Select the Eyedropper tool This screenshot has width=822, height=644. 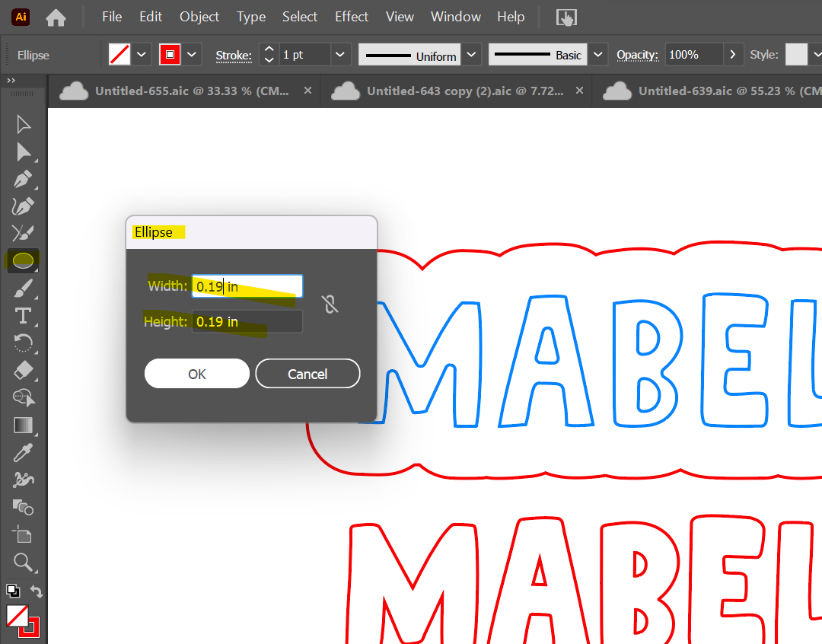click(24, 453)
